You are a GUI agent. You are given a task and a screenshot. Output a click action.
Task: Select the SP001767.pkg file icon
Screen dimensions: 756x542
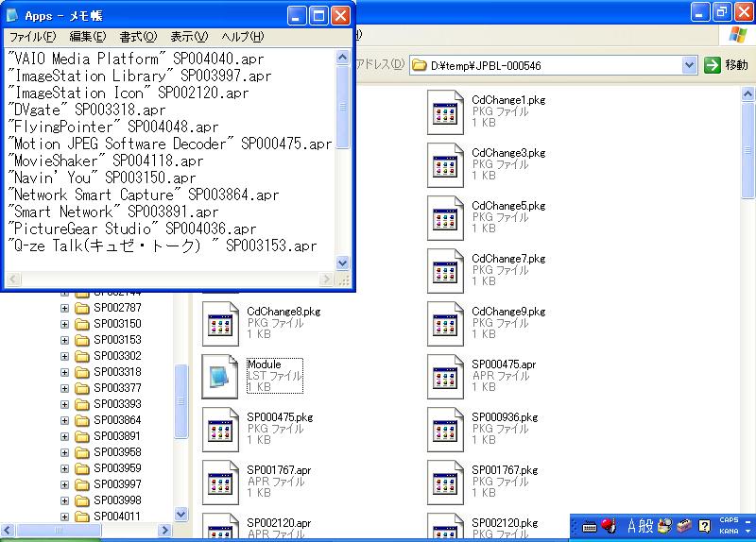[x=445, y=483]
